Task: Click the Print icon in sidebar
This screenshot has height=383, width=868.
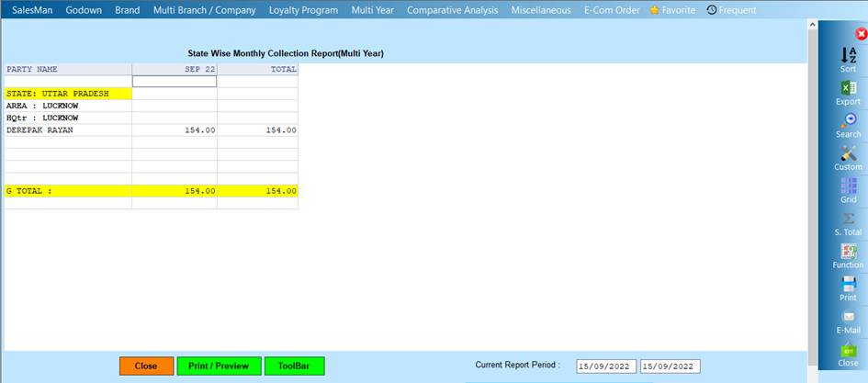Action: pos(848,285)
